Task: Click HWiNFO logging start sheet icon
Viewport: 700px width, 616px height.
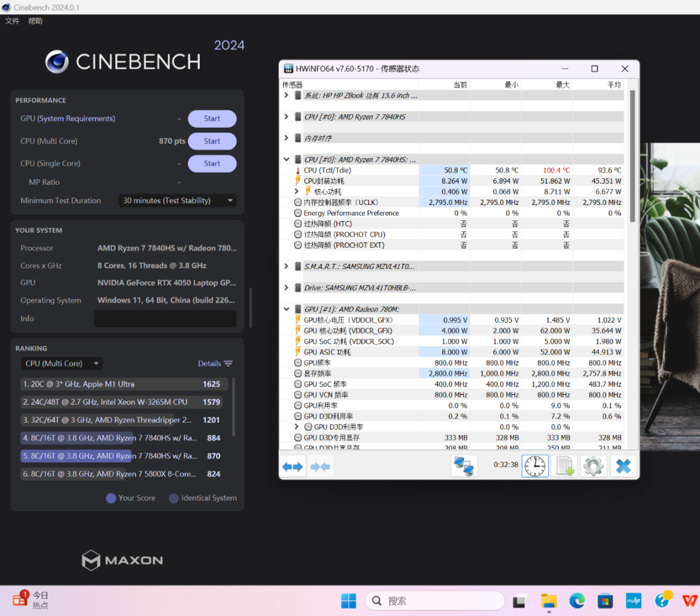Action: tap(565, 466)
